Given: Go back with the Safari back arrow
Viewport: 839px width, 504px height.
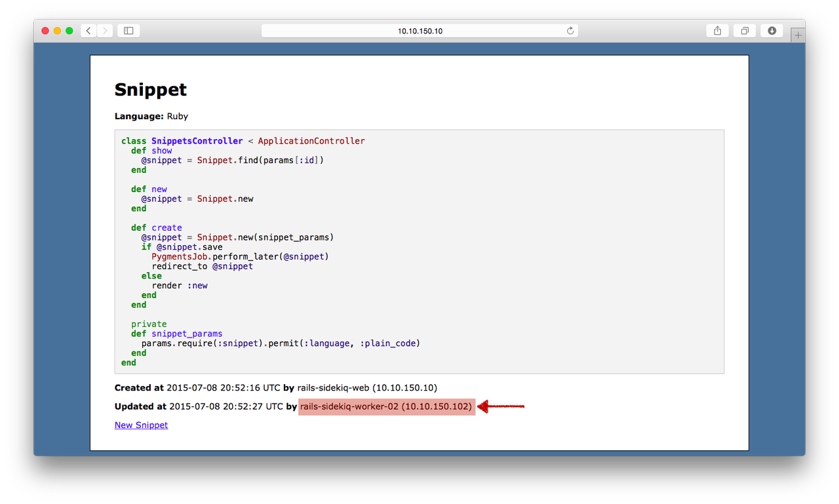Looking at the screenshot, I should point(88,30).
